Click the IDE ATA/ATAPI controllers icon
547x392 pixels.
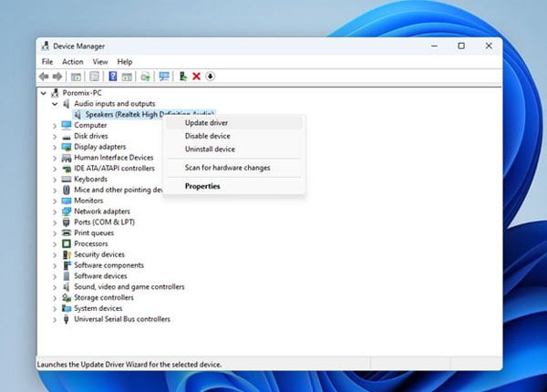point(67,169)
